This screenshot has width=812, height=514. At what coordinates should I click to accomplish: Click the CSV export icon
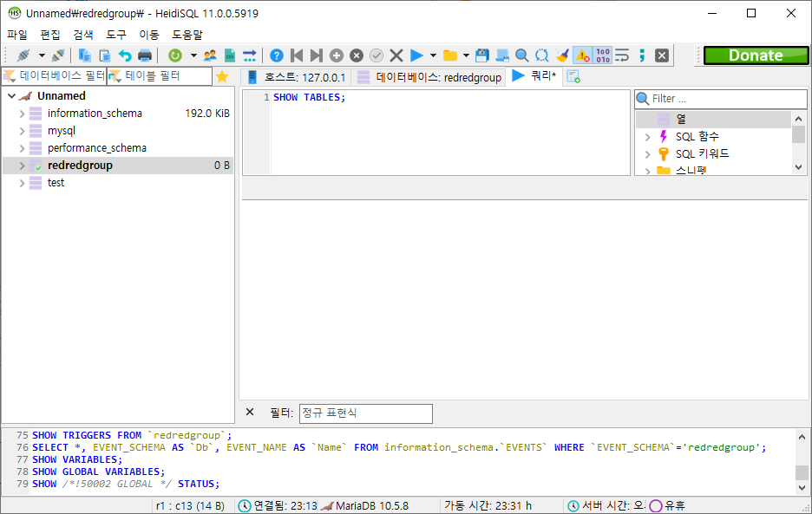pos(230,55)
